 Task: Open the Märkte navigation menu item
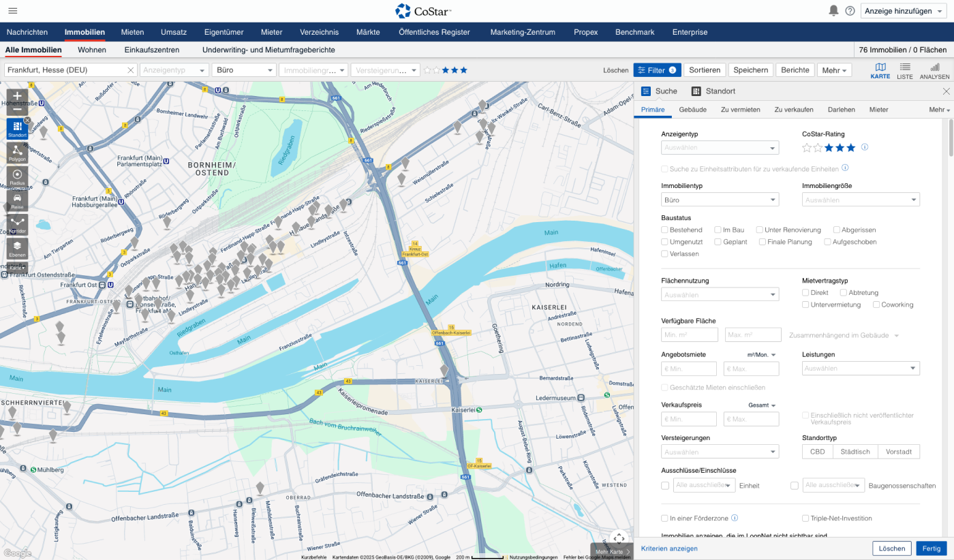click(x=368, y=32)
